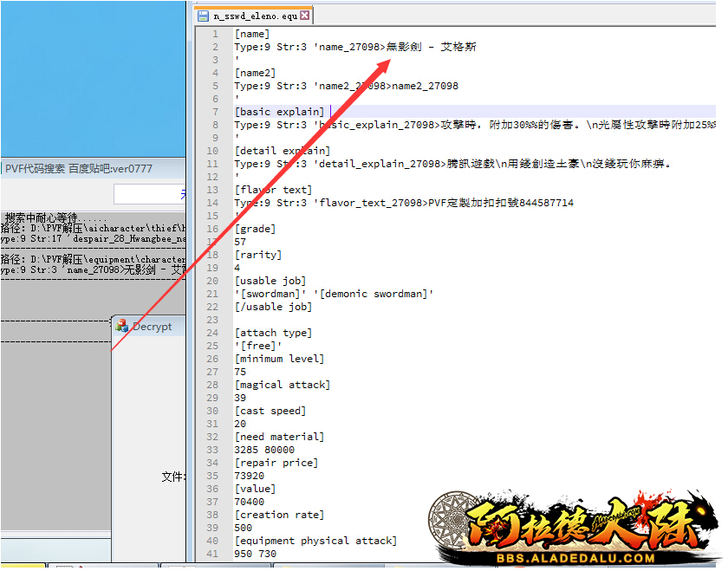This screenshot has width=728, height=571.
Task: Close the n_sswd_eleno.equ tab
Action: coord(305,16)
